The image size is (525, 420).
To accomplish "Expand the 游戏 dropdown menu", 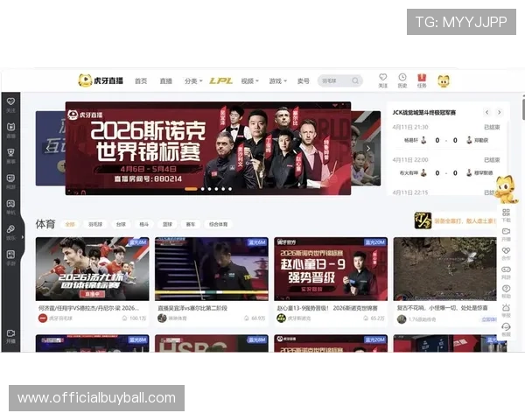I will pyautogui.click(x=278, y=80).
